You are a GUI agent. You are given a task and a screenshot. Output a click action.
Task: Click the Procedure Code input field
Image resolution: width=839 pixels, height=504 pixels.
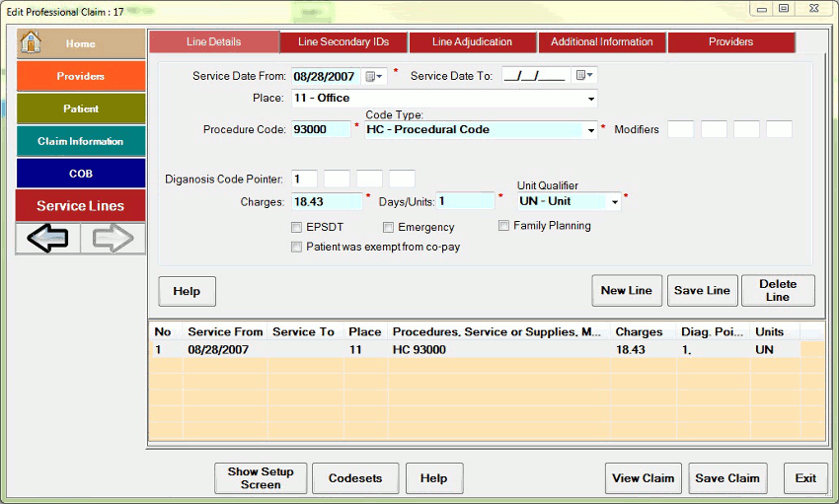[321, 129]
